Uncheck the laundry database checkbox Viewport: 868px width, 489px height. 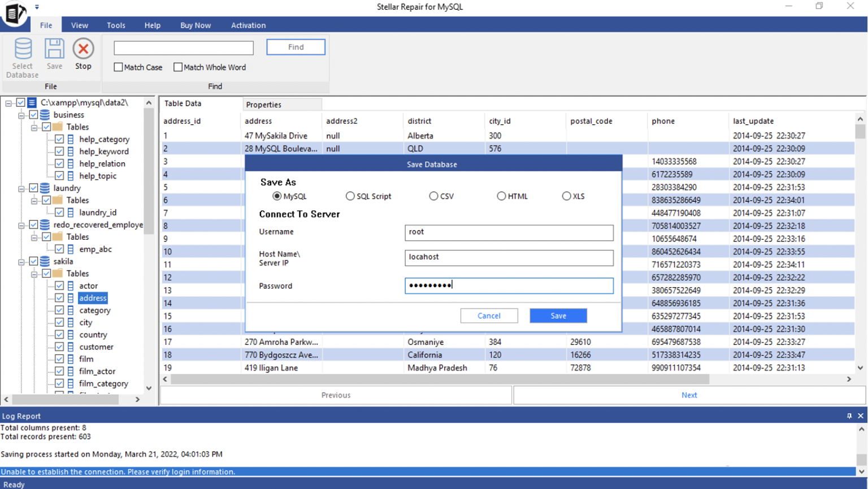pos(33,188)
